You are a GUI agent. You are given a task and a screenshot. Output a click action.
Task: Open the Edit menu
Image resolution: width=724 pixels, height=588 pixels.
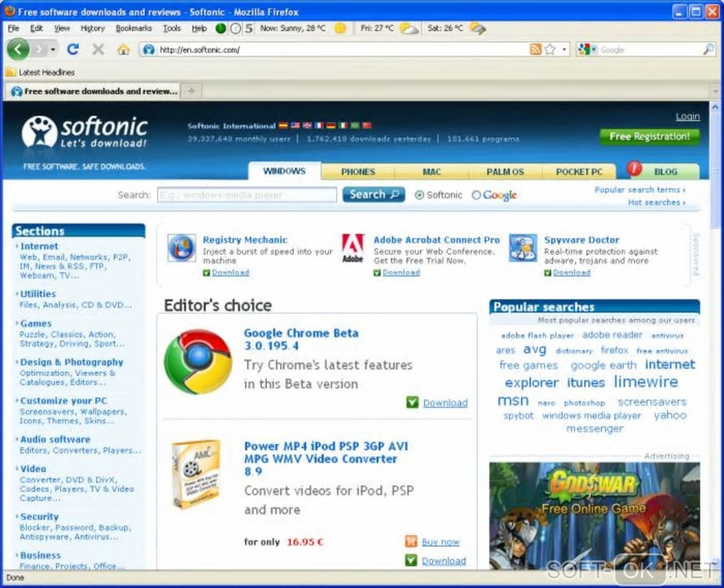(x=36, y=28)
